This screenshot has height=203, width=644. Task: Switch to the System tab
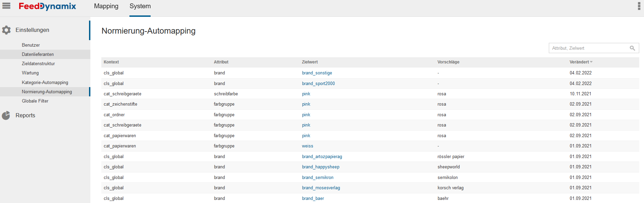(140, 6)
